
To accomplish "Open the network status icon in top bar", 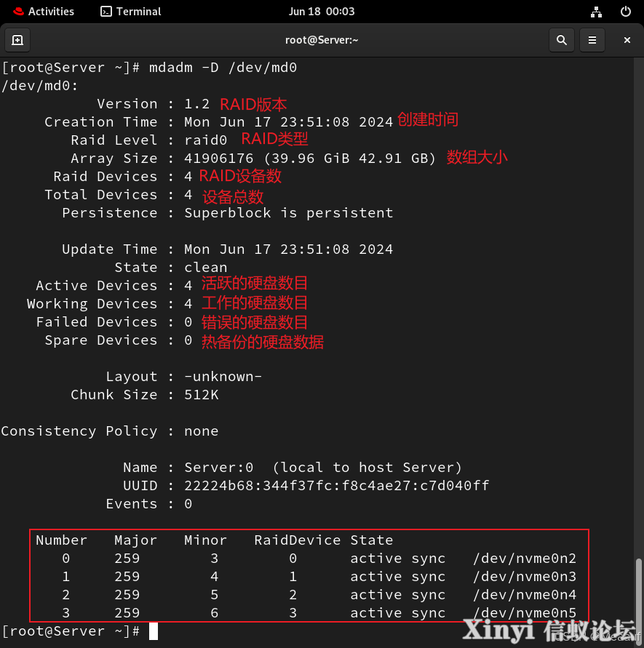I will pyautogui.click(x=596, y=12).
